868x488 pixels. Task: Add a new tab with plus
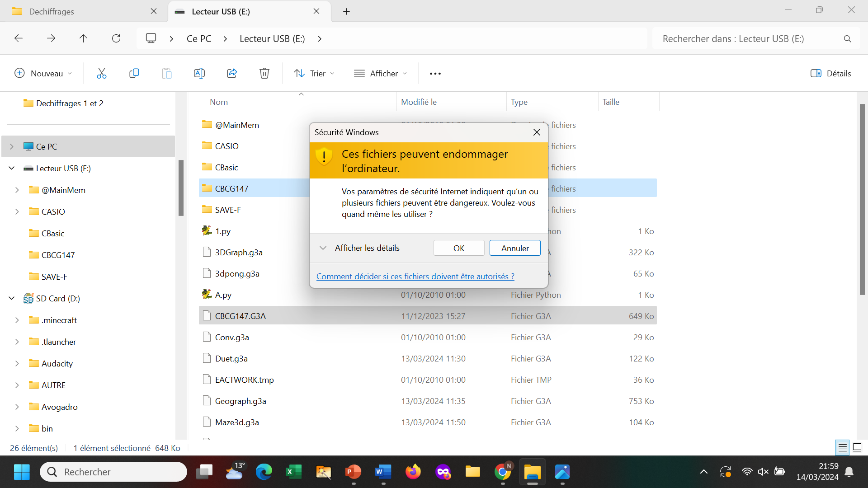(346, 11)
